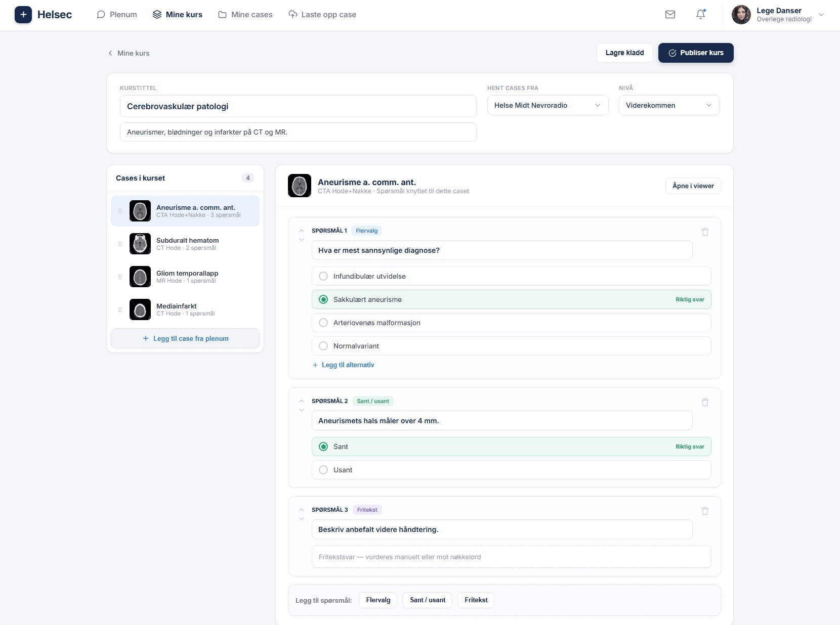Click Åpne i viewer button
Image resolution: width=840 pixels, height=625 pixels.
pyautogui.click(x=693, y=186)
